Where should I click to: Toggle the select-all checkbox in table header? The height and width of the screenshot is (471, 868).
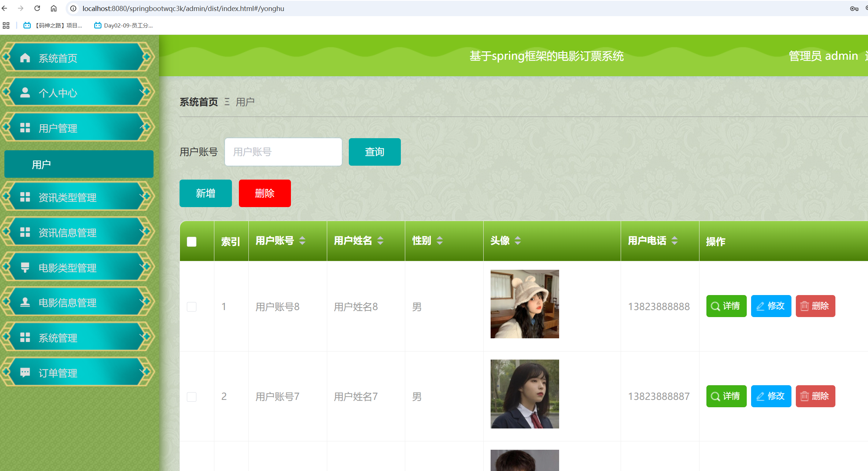click(192, 242)
